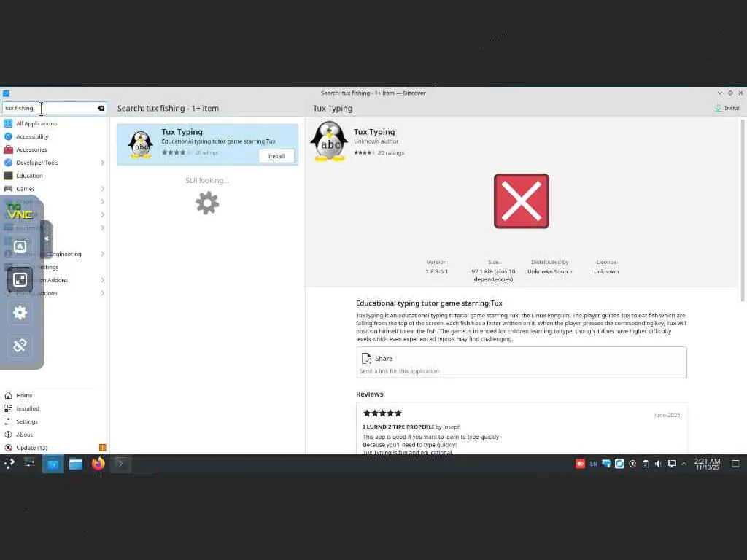This screenshot has height=560, width=747.
Task: Click the Install button in header toolbar
Action: tap(727, 108)
